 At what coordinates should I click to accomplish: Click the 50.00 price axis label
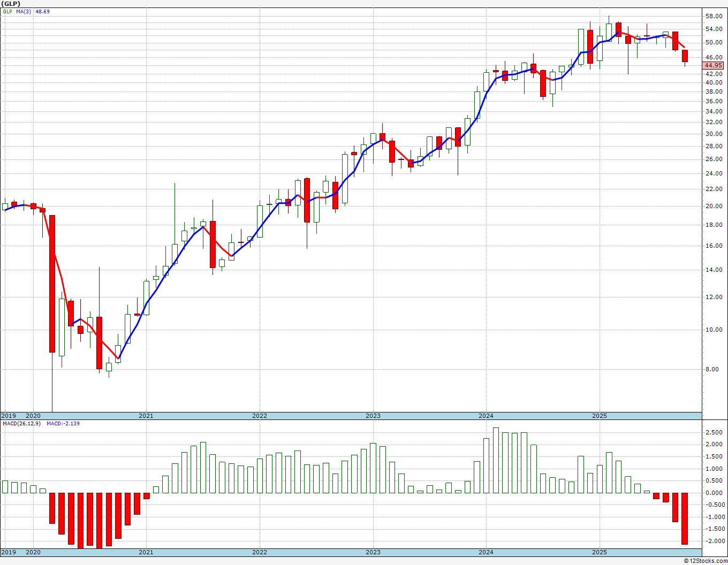pyautogui.click(x=714, y=42)
